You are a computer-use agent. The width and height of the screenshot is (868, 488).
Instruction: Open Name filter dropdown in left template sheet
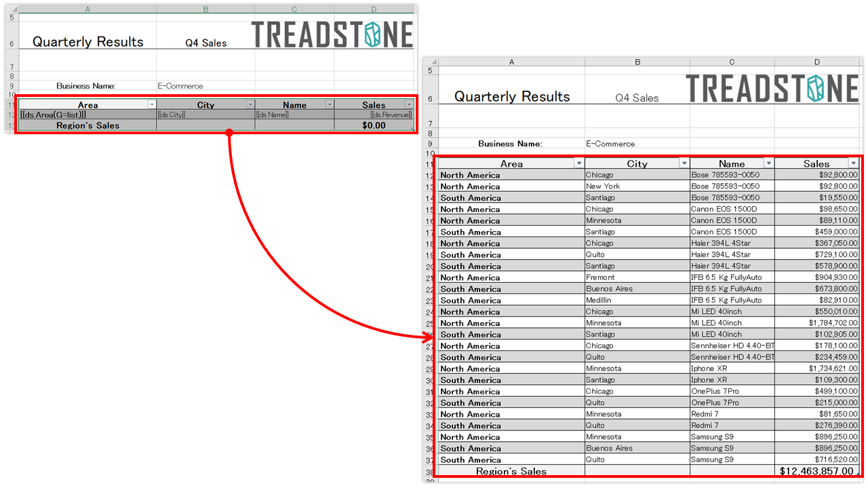tap(330, 104)
